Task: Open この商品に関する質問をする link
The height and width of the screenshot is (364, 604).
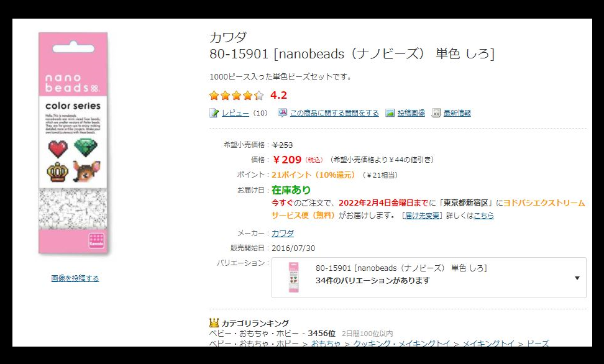Action: 334,113
